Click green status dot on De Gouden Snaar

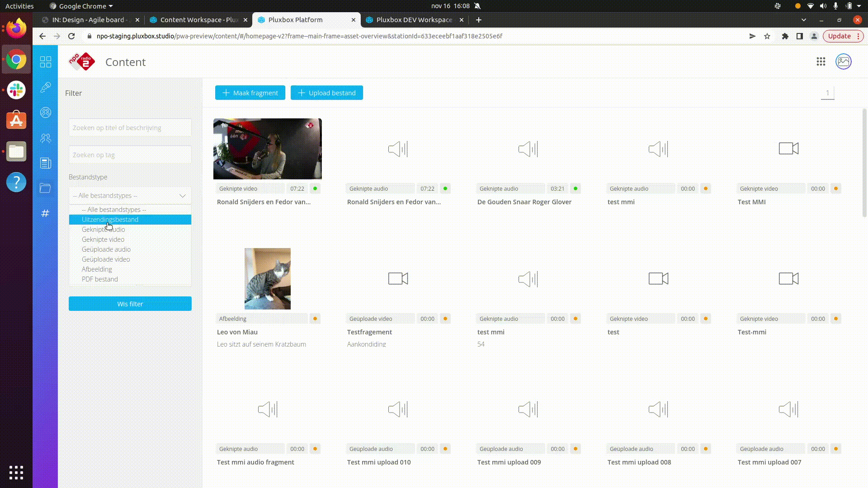(576, 188)
